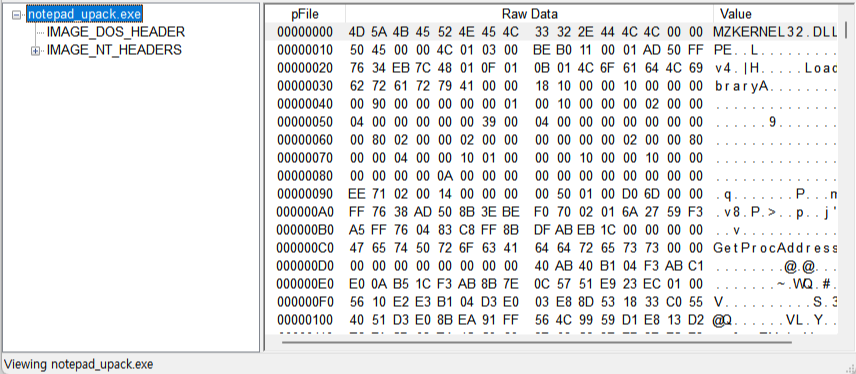Click the value text starting with v4

tap(775, 68)
